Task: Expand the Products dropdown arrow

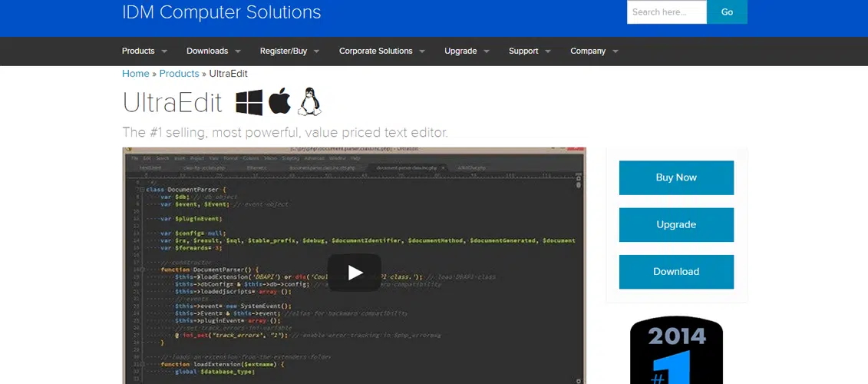Action: click(163, 51)
